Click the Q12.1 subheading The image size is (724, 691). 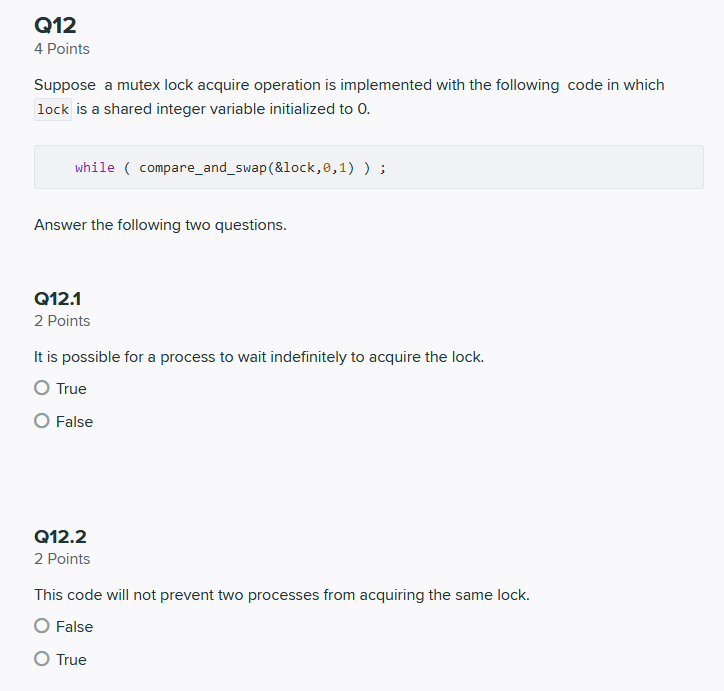click(x=58, y=299)
